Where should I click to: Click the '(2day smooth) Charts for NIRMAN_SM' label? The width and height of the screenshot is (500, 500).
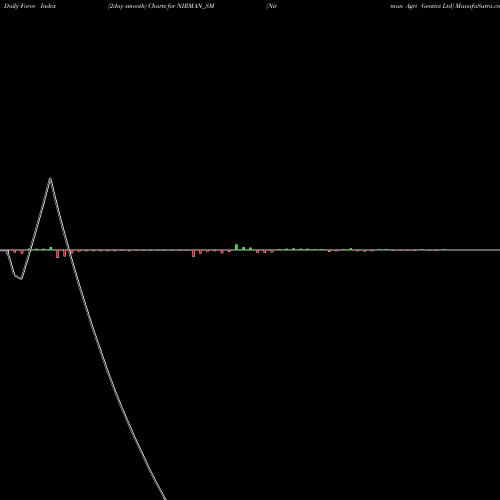[161, 6]
